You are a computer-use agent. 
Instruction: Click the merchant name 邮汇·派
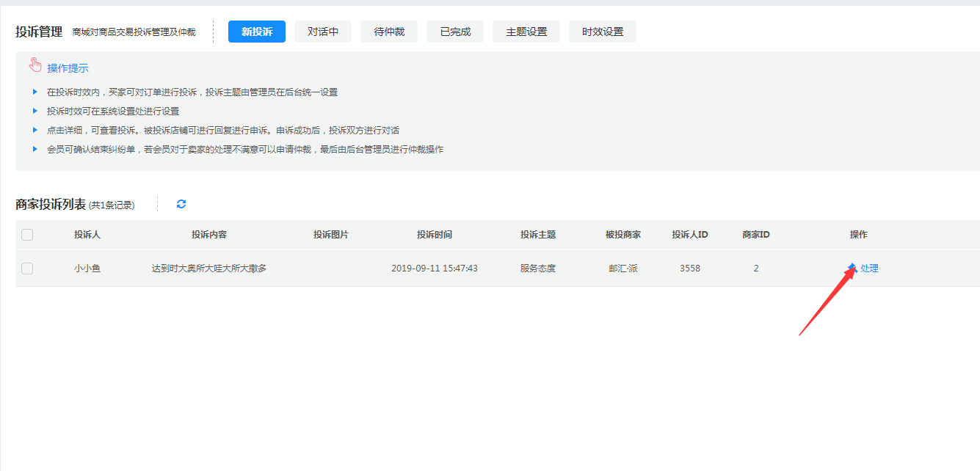pos(623,269)
